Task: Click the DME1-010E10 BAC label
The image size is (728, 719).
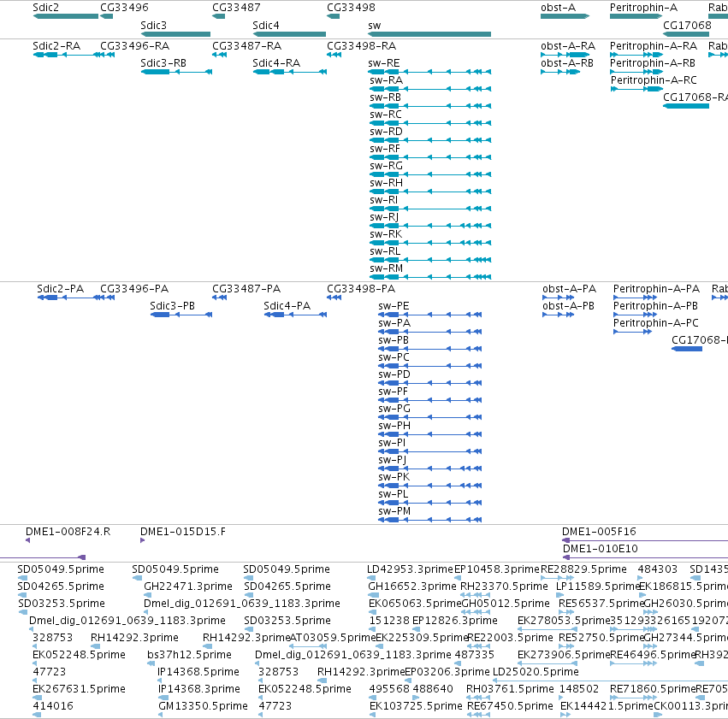Action: coord(601,549)
